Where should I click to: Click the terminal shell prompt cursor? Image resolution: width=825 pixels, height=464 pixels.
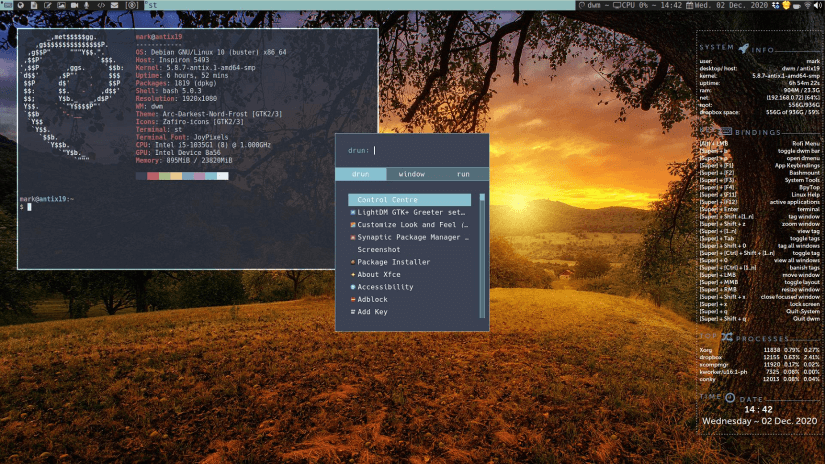tap(29, 207)
